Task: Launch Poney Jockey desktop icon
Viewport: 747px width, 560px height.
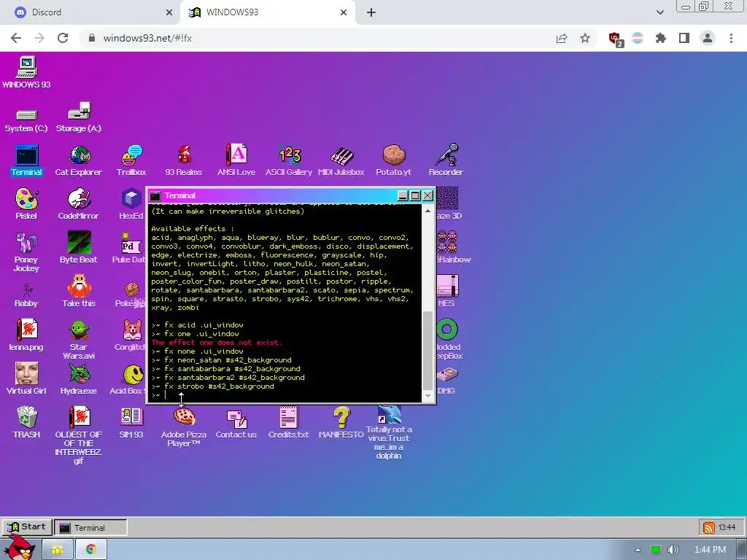Action: point(27,252)
